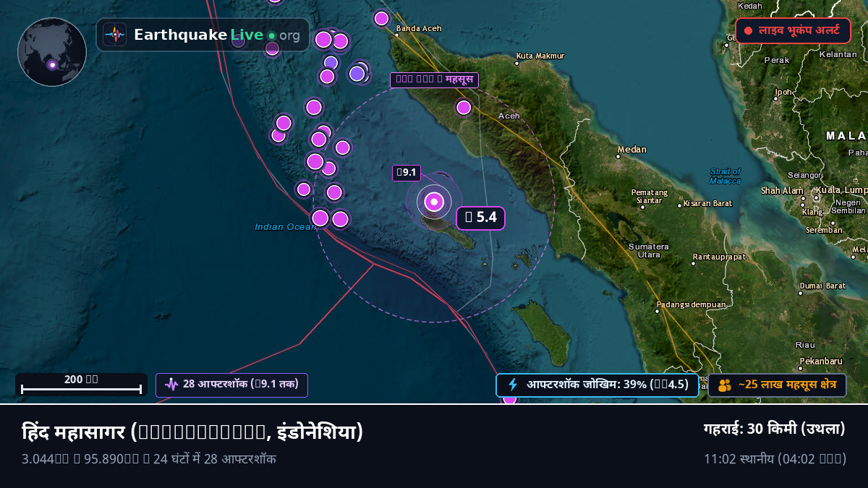Click the गहराई: 30 किमी depth text
Image resolution: width=868 pixels, height=488 pixels.
tap(775, 429)
